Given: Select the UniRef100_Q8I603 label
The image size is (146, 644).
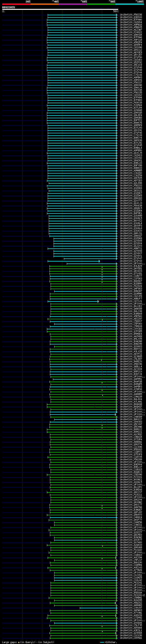Looking at the screenshot, I should tap(131, 271).
